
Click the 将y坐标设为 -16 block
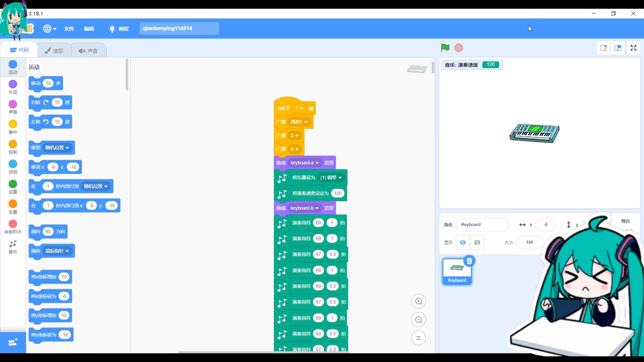51,335
